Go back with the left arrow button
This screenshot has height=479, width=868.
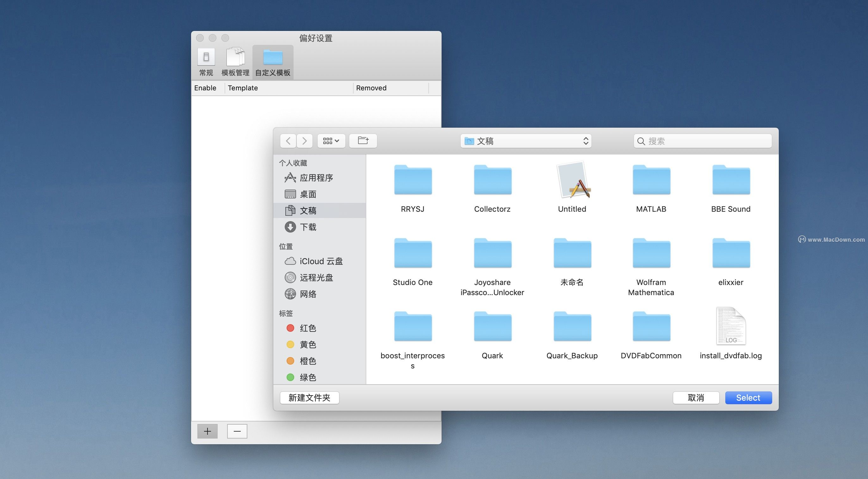coord(288,141)
